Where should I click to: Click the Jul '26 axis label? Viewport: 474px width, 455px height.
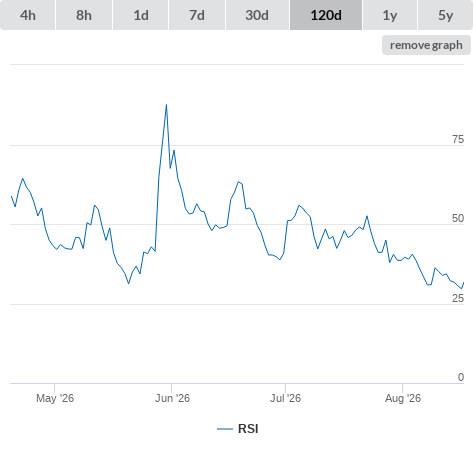(286, 398)
